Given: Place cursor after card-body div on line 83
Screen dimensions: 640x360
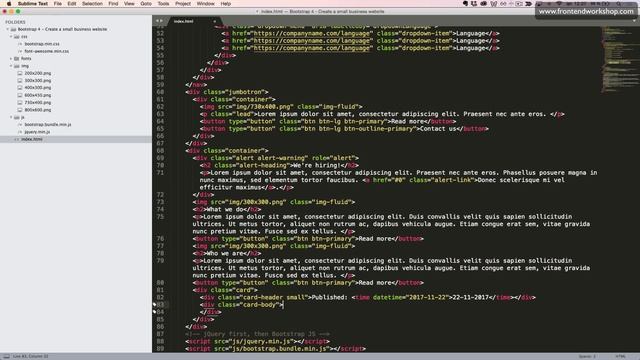Looking at the screenshot, I should coord(283,305).
